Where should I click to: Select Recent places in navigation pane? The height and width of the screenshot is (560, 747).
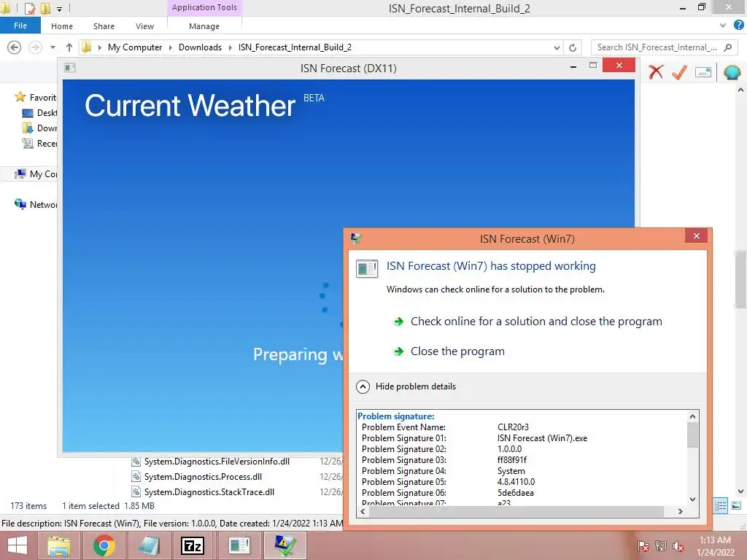coord(39,144)
